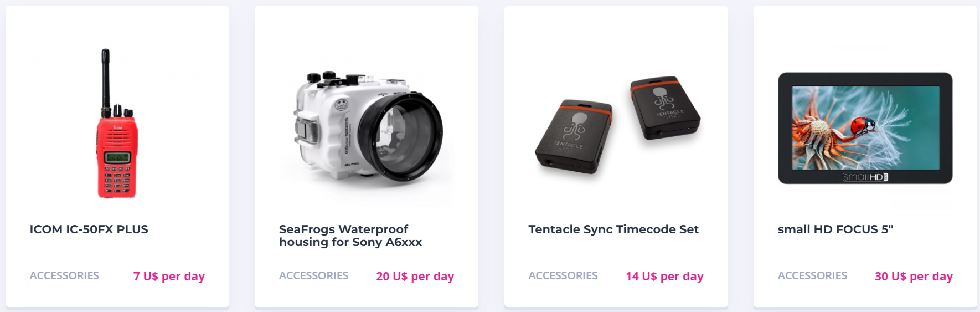Open SeaFrogs Waterproof housing title link

(x=350, y=236)
